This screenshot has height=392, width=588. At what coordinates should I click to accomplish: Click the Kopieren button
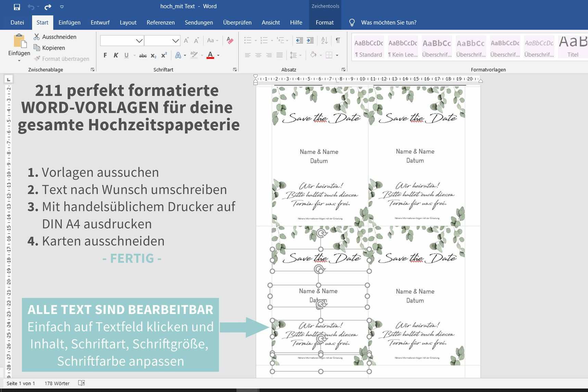pos(53,48)
